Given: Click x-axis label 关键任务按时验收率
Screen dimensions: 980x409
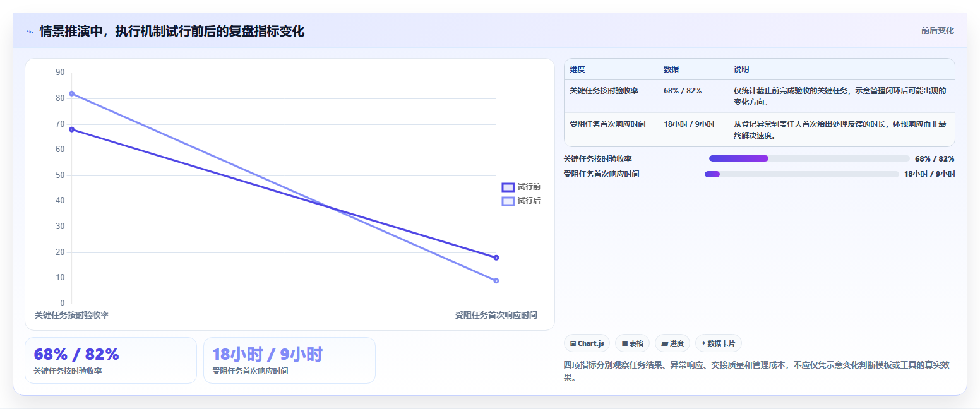Looking at the screenshot, I should click(71, 315).
